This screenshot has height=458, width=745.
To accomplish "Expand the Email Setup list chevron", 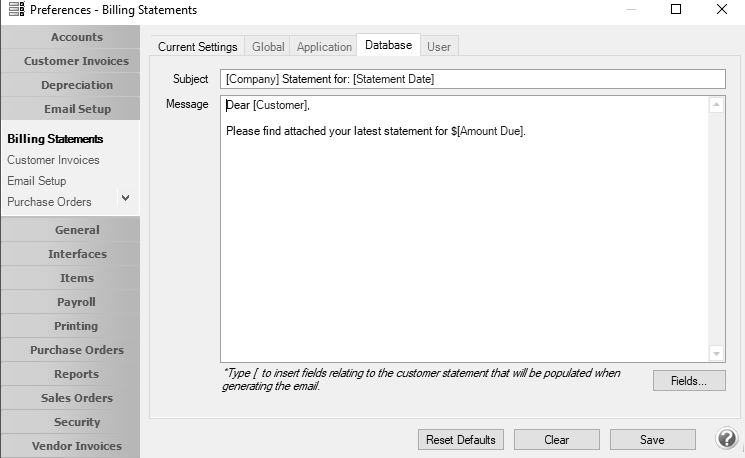I will point(125,198).
